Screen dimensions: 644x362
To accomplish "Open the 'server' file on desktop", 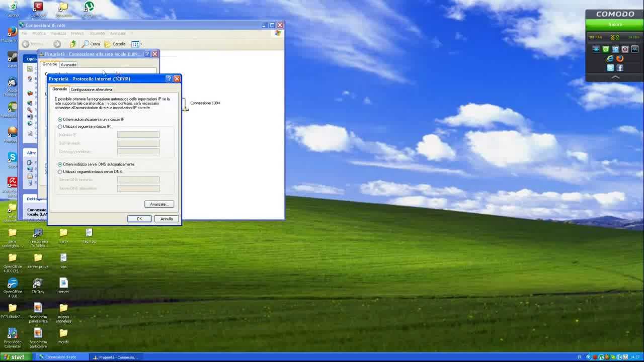I will coord(63,287).
